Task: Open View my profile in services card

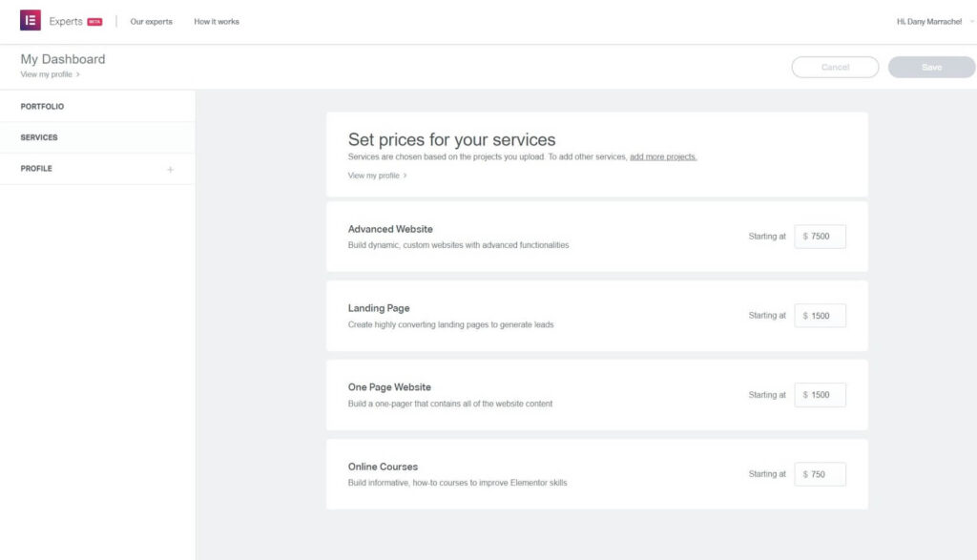Action: [377, 176]
